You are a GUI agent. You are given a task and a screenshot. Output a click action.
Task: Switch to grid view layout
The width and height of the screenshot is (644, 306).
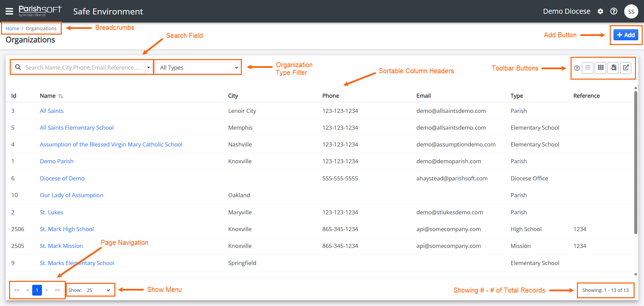point(600,68)
